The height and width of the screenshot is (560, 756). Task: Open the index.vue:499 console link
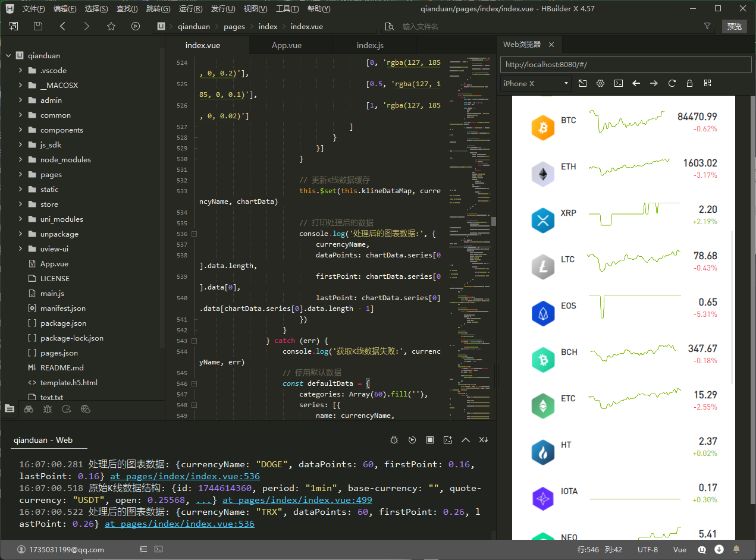click(x=297, y=500)
